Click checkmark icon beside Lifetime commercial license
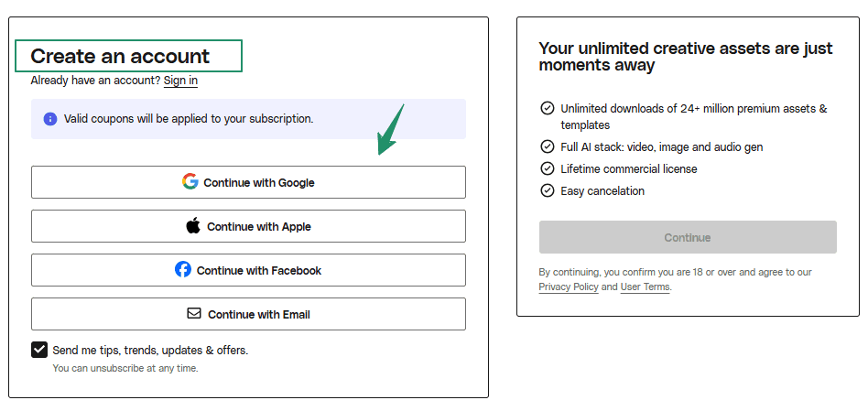This screenshot has height=411, width=868. [x=548, y=168]
